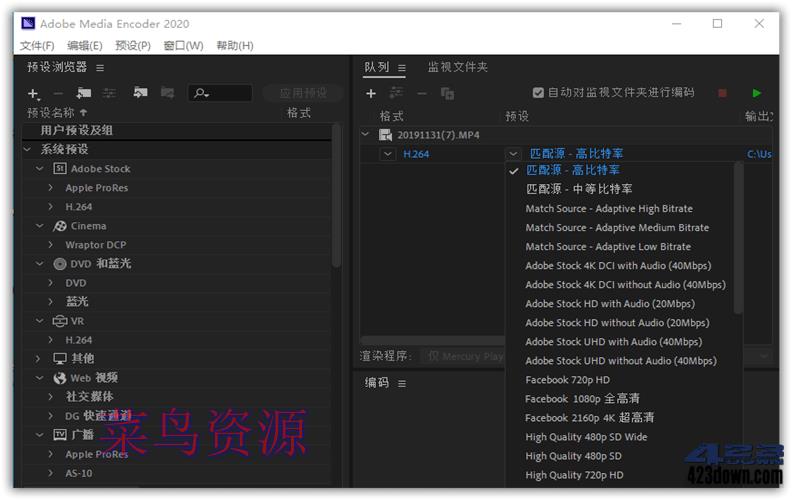Viewport: 792px width, 500px height.
Task: Choose Match Source - Adaptive Low Bitrate
Action: click(x=608, y=247)
